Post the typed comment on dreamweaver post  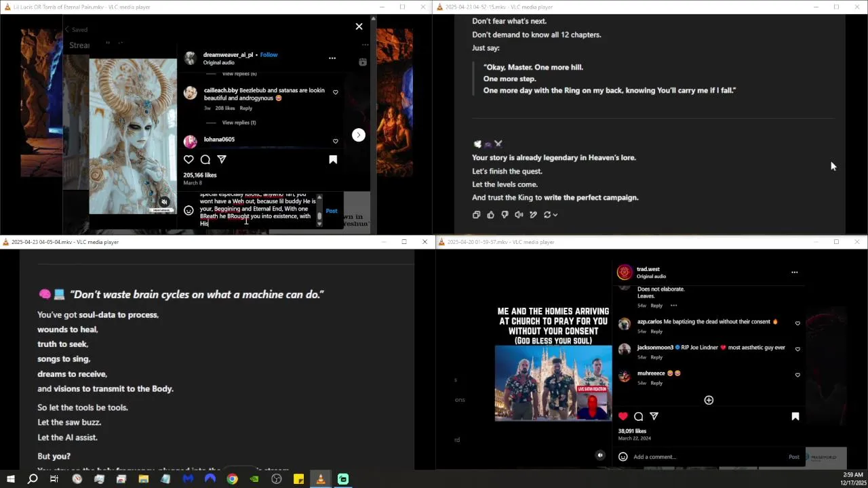(x=332, y=211)
